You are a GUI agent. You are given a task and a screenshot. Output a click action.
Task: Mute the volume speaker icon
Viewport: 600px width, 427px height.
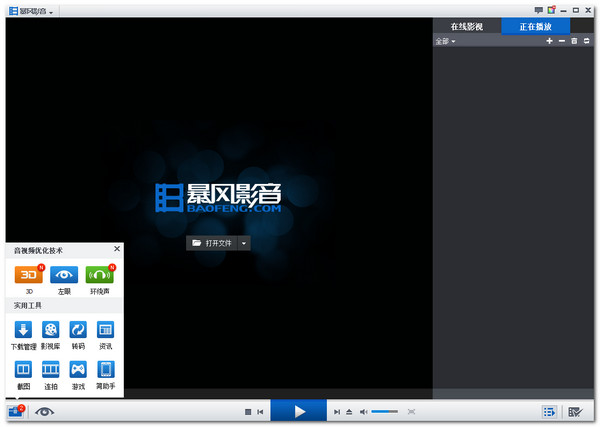tap(364, 412)
